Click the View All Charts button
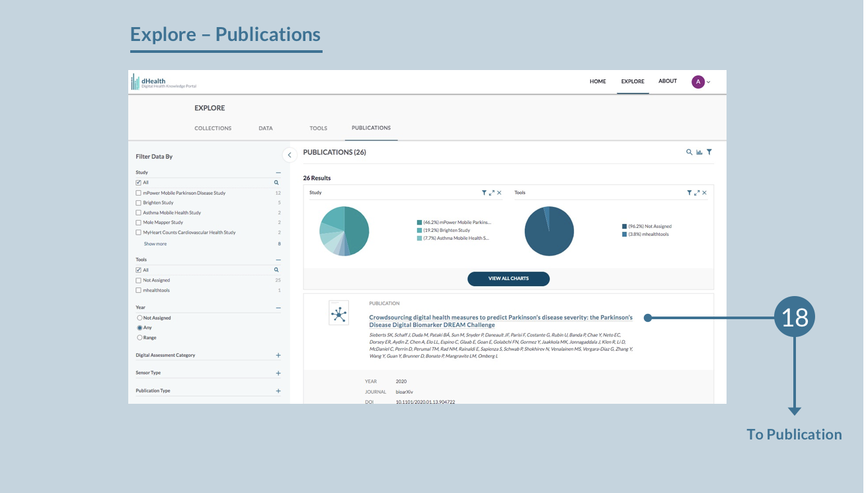 (x=508, y=279)
